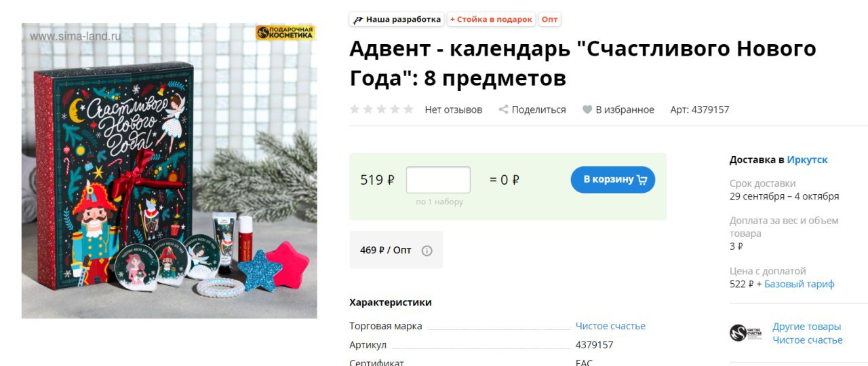Rate the product with the third star
The height and width of the screenshot is (366, 868).
(381, 109)
